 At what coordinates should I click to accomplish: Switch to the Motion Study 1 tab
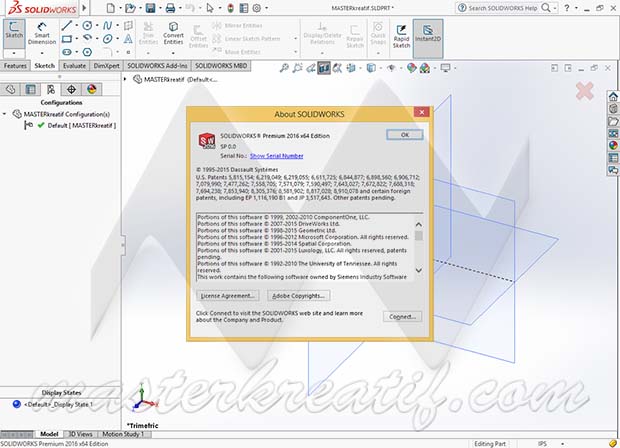123,434
